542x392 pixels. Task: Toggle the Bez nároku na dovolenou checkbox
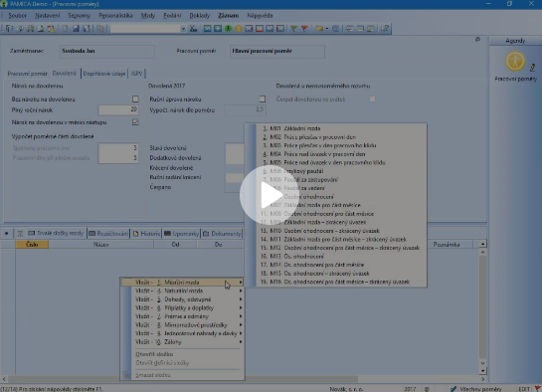click(x=135, y=99)
